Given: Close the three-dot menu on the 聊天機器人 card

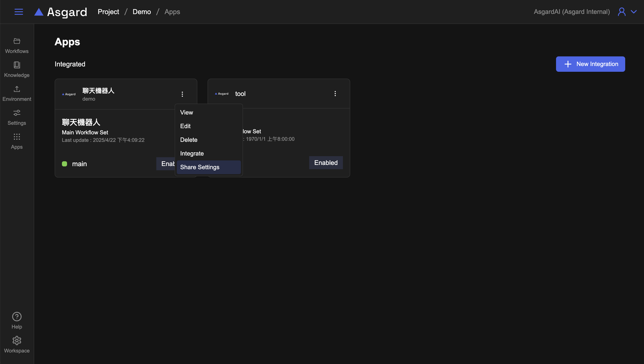Looking at the screenshot, I should point(182,94).
